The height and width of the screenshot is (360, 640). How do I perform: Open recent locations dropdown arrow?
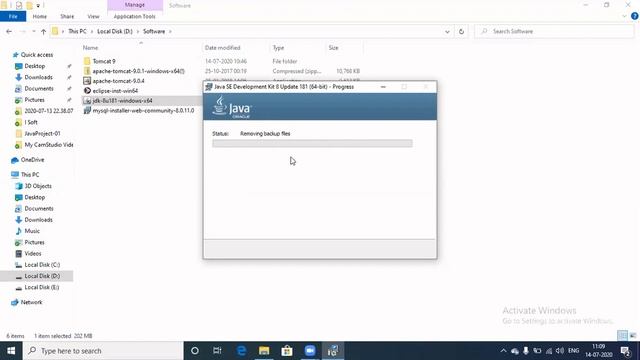[33, 31]
